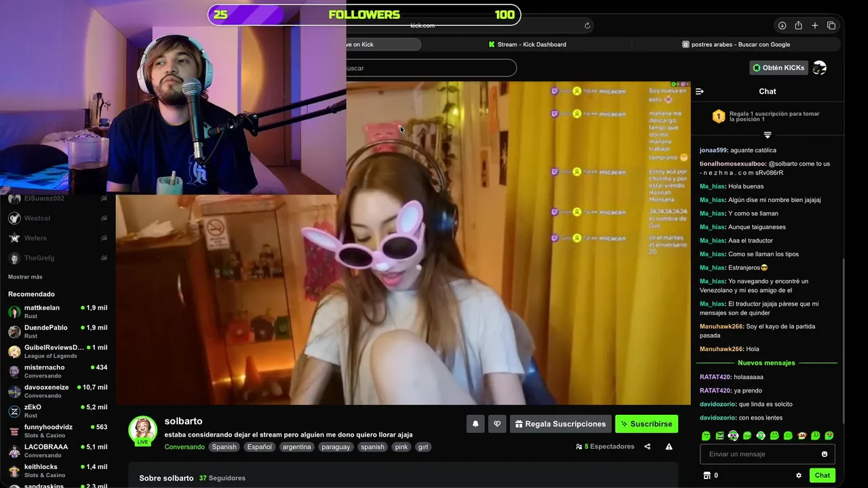Open GuibelReviewsD... League of Legends channel
Screen dimensions: 868x488
[58, 351]
